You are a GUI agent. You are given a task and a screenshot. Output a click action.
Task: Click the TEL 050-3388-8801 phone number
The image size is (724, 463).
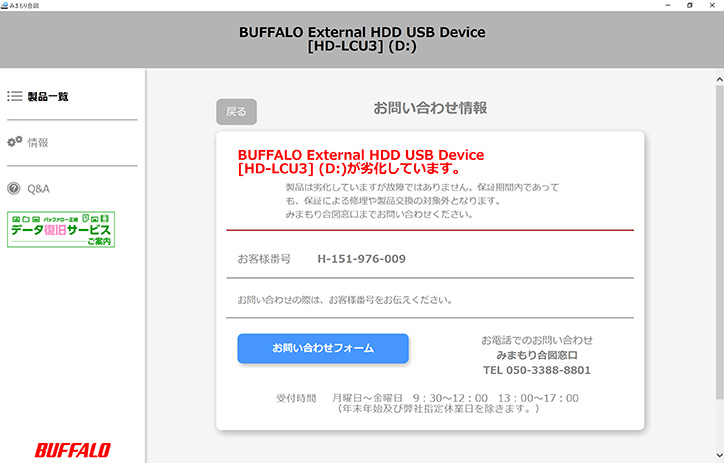click(x=537, y=370)
